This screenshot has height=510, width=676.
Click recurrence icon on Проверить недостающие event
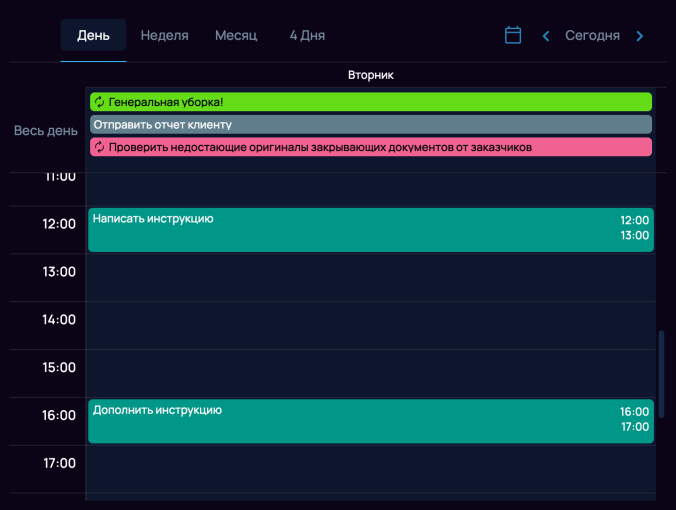99,147
